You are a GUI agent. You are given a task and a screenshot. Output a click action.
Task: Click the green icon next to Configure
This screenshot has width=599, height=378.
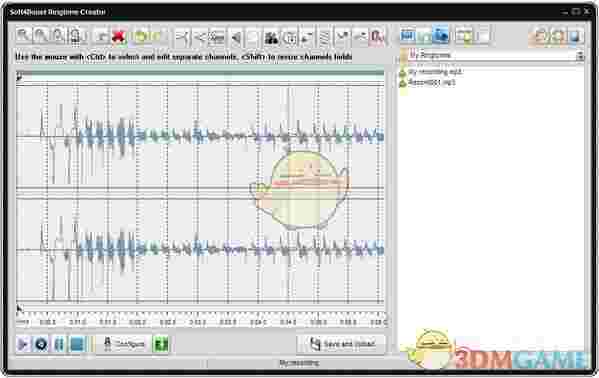[x=160, y=344]
